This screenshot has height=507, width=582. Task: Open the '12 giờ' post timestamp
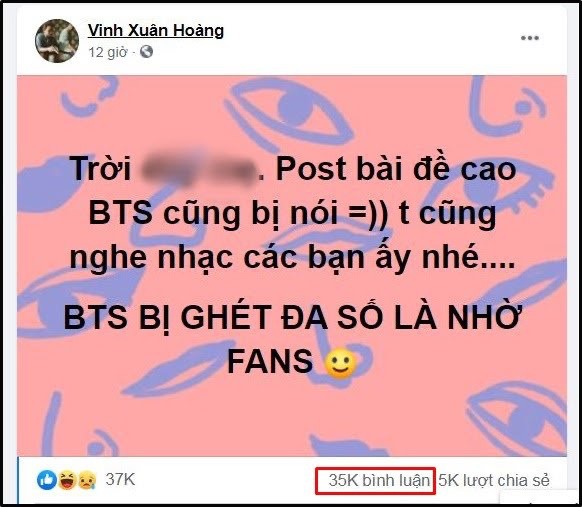click(x=107, y=52)
